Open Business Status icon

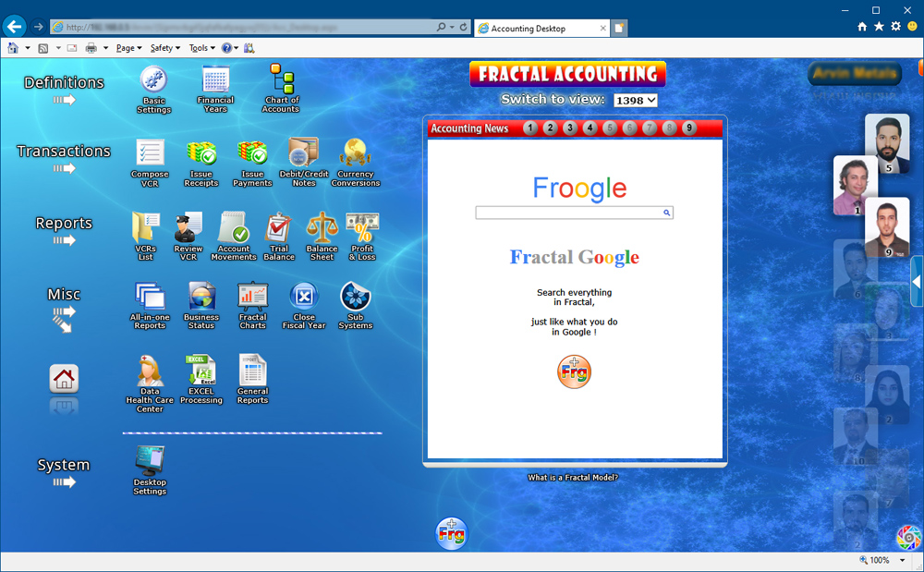[201, 297]
